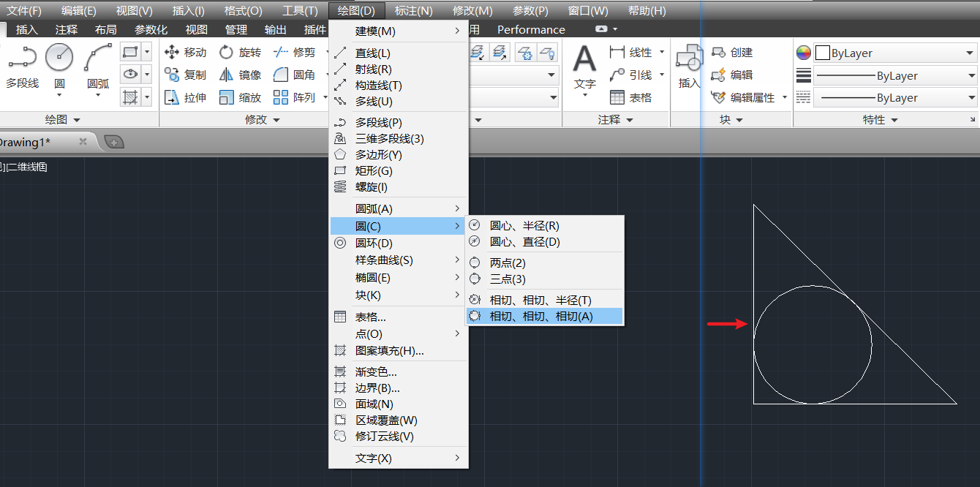Select 圆心、半径(R) from circle submenu
Screen dimensions: 980x487
click(524, 226)
